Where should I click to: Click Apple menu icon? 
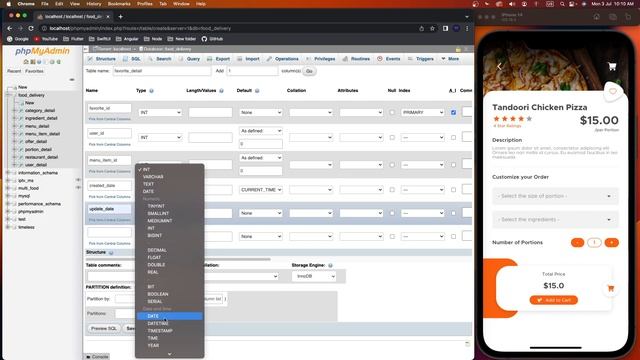pos(8,4)
